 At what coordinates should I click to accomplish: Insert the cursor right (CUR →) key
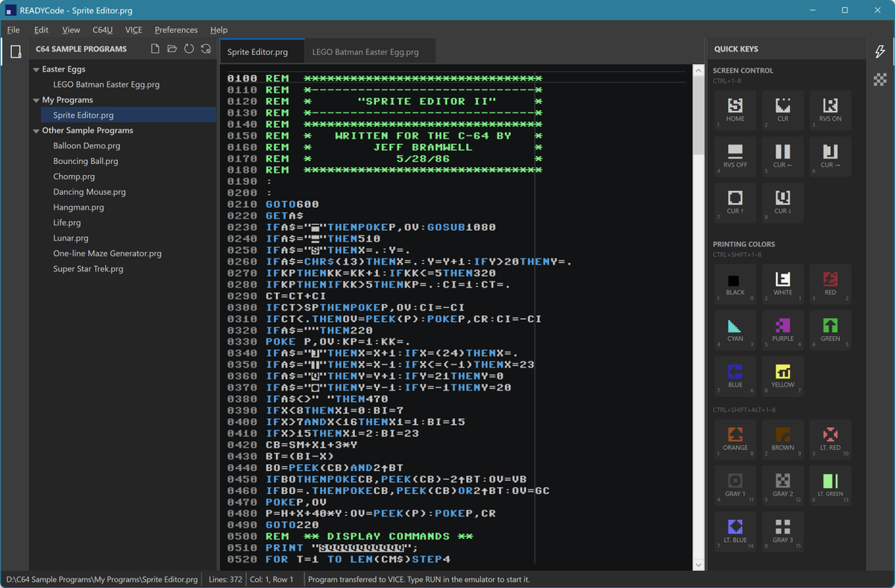coord(830,157)
